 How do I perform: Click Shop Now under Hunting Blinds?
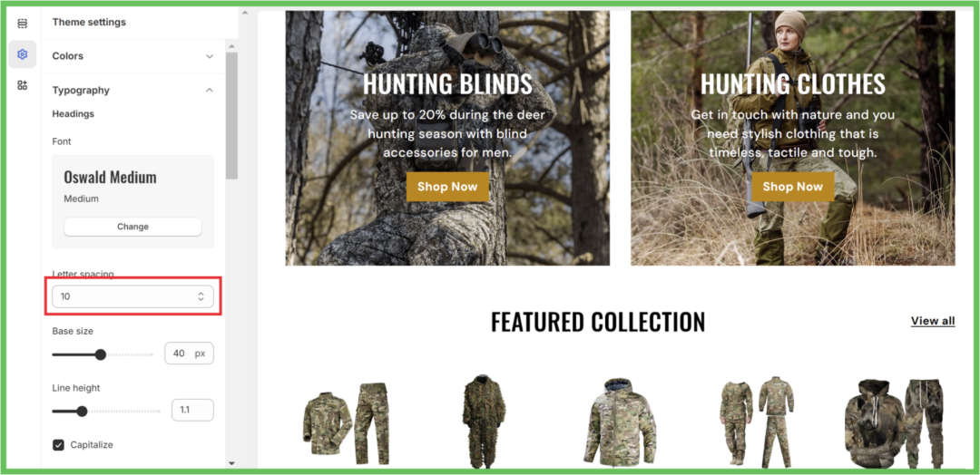(x=447, y=187)
